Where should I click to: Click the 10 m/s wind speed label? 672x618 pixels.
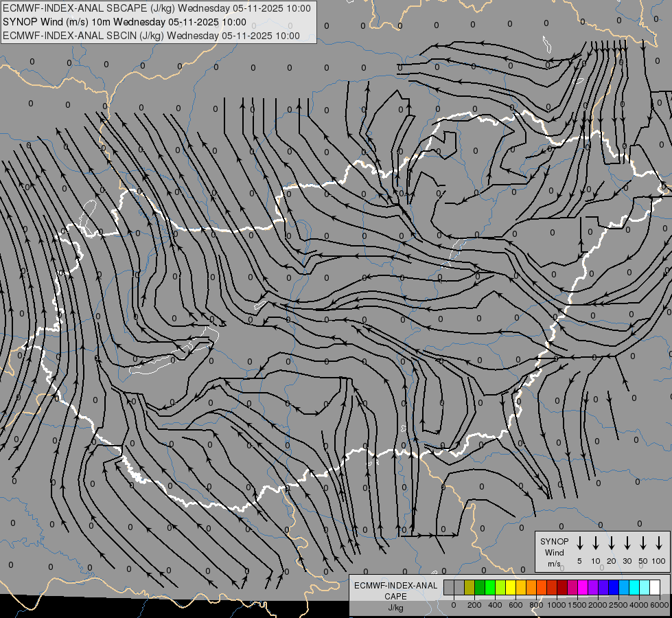click(596, 561)
